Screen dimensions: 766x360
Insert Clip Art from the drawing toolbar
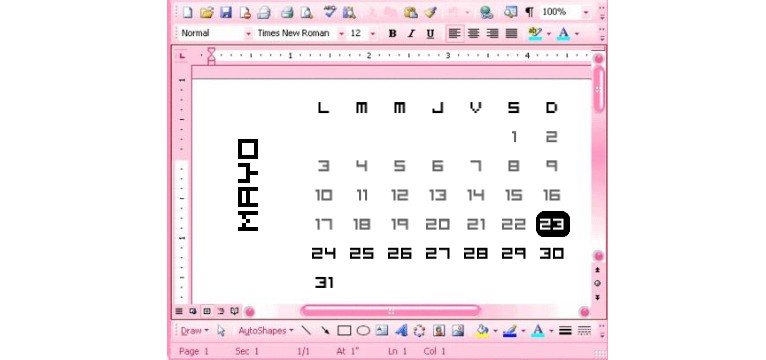(439, 331)
